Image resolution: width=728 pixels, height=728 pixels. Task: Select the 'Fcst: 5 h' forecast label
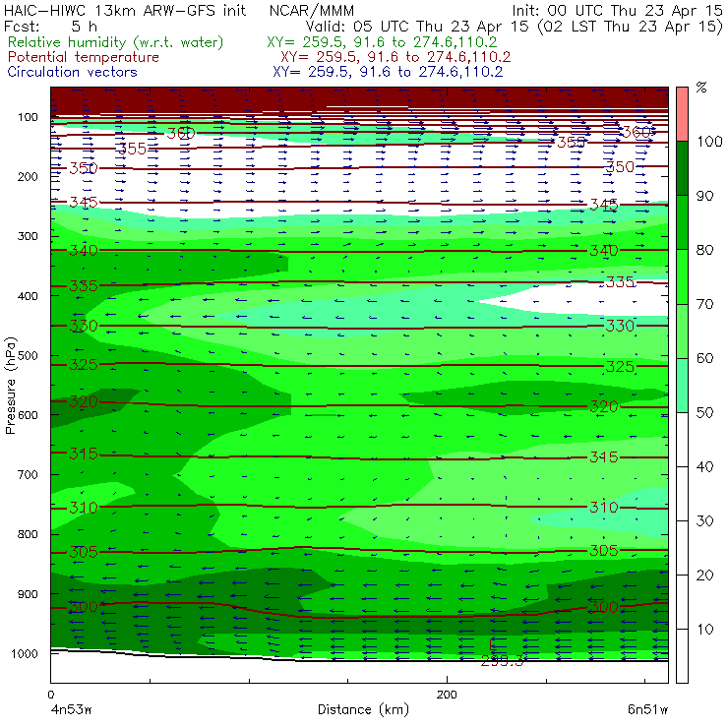pyautogui.click(x=50, y=26)
